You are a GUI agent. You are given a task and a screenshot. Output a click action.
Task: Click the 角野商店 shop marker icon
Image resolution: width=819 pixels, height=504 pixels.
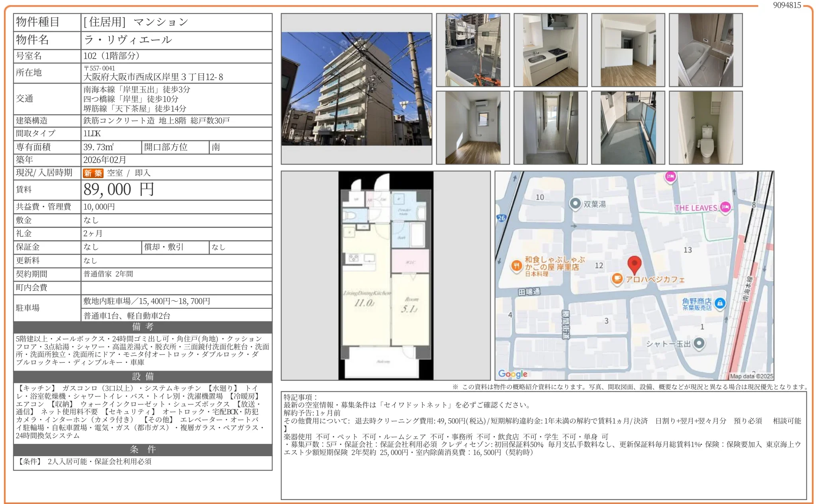tap(720, 304)
